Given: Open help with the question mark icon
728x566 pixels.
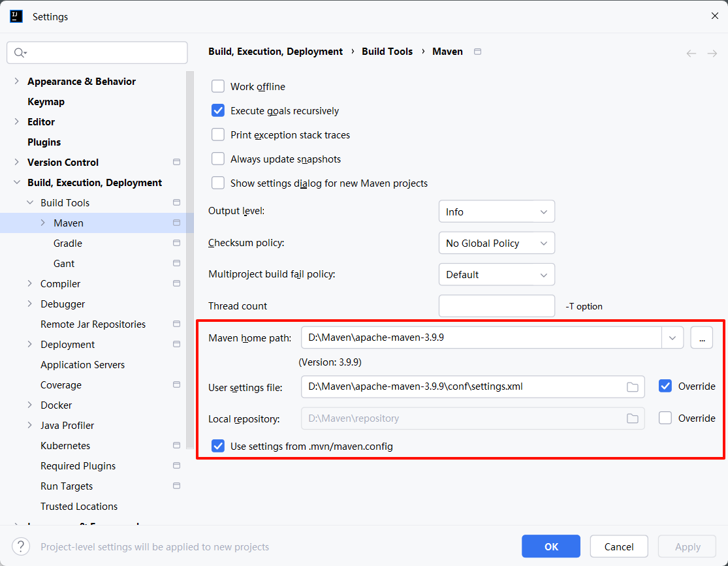Looking at the screenshot, I should click(x=21, y=546).
